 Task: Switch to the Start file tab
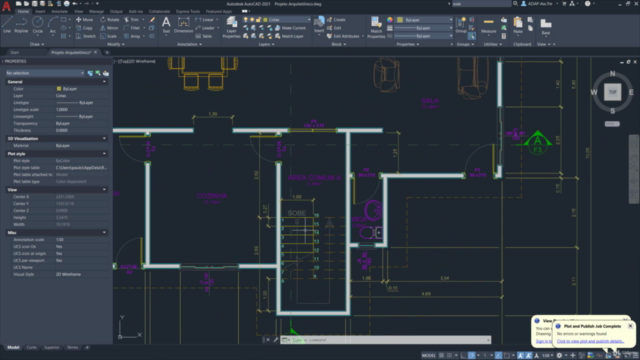(15, 52)
